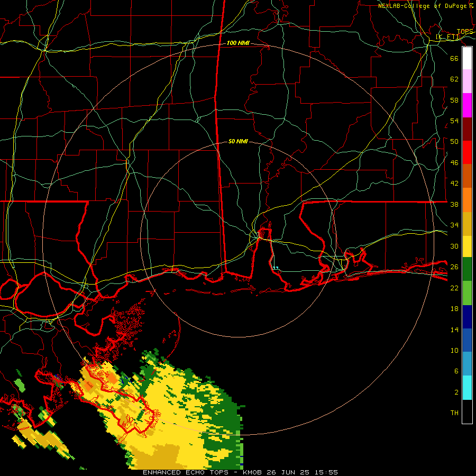Select the bright yellow legend swatch
The width and height of the screenshot is (476, 476).
(467, 246)
